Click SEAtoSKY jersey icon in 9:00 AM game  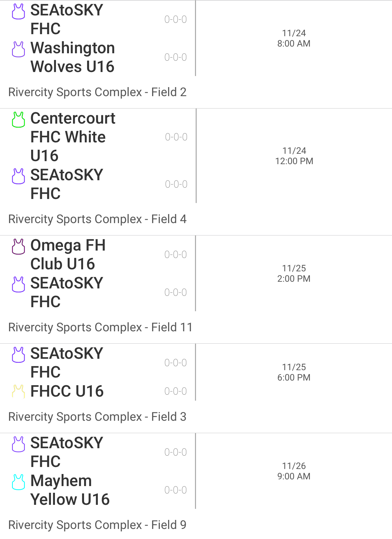pos(18,444)
